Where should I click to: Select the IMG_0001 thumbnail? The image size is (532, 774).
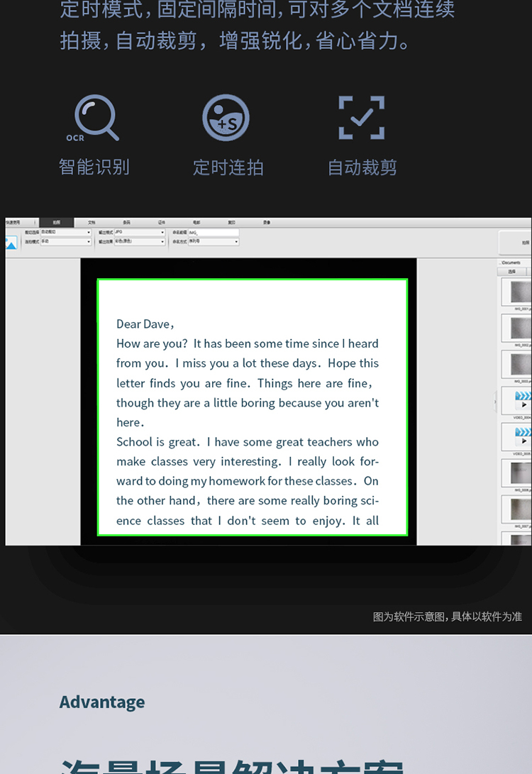[x=516, y=292]
